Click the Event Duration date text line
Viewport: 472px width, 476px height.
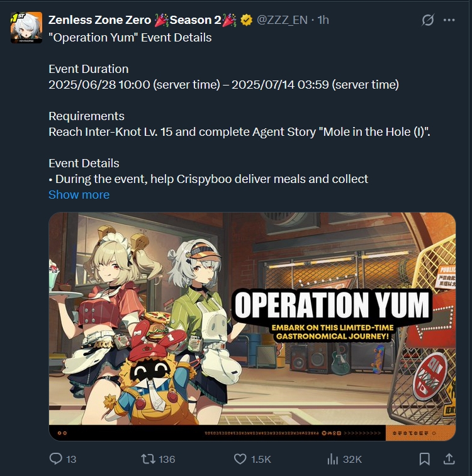pos(223,85)
